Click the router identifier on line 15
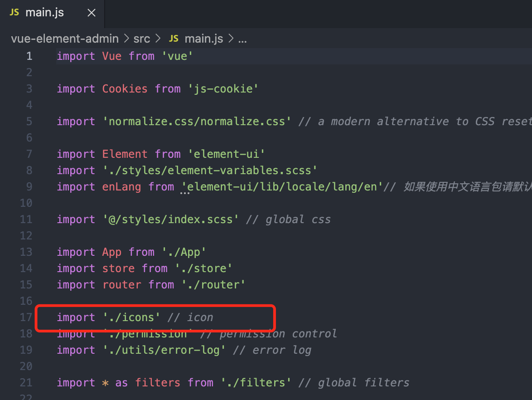Image resolution: width=532 pixels, height=400 pixels. point(121,284)
